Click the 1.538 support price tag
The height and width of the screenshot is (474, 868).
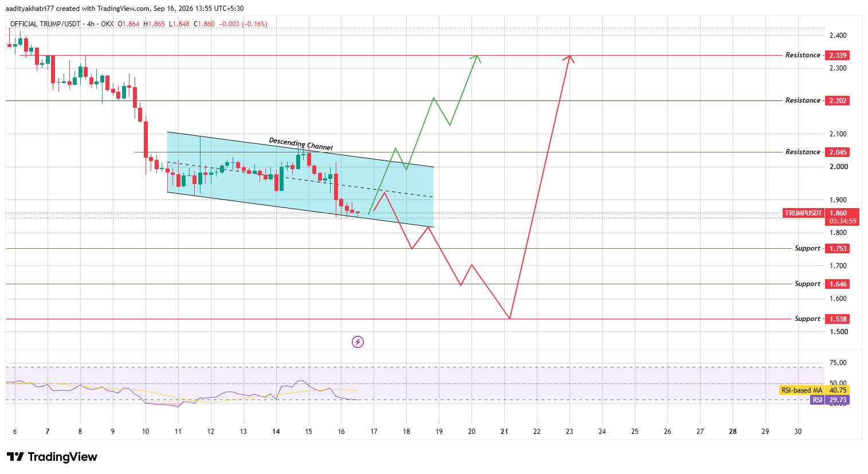point(837,319)
